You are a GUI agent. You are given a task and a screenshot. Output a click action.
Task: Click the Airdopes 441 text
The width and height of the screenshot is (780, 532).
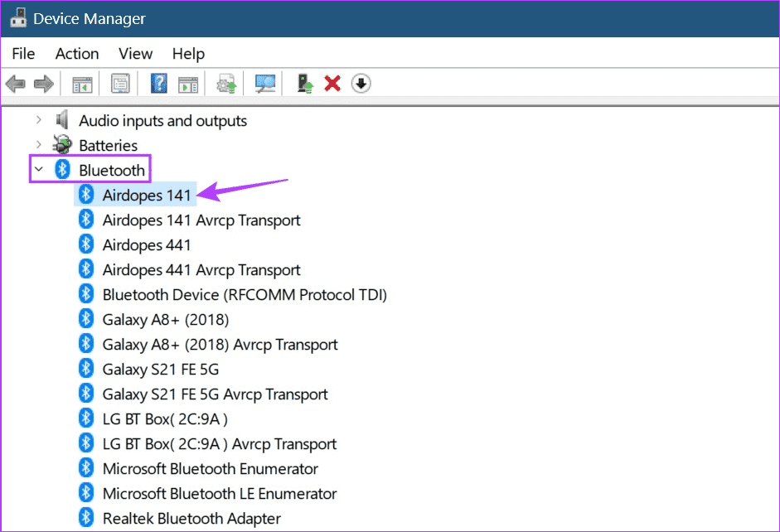[147, 245]
